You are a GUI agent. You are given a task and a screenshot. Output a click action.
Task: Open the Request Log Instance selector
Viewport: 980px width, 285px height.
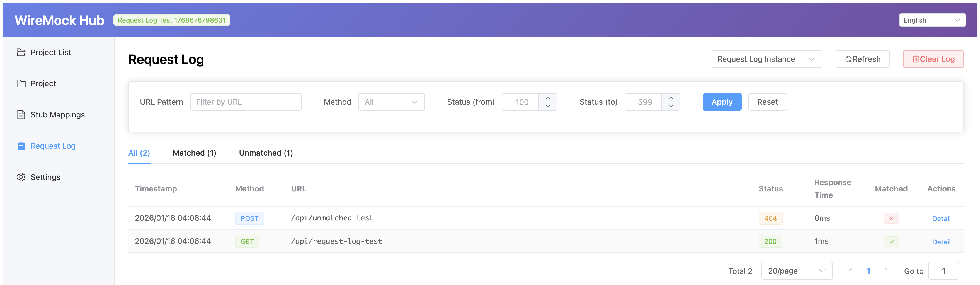click(766, 59)
